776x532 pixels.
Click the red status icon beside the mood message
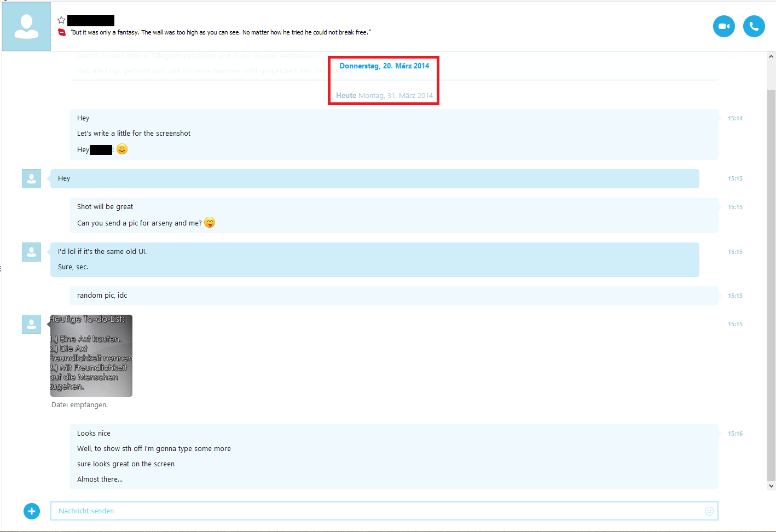pos(62,32)
